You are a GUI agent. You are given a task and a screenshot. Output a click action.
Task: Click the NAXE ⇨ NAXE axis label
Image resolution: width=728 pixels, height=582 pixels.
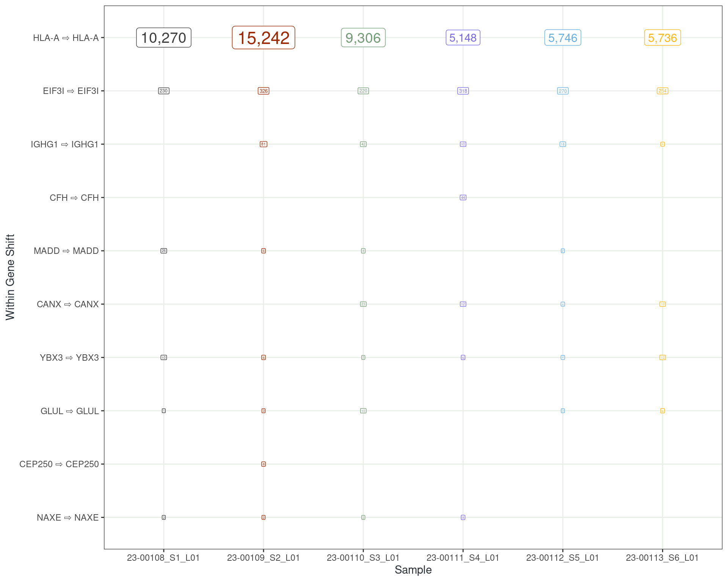tap(67, 518)
